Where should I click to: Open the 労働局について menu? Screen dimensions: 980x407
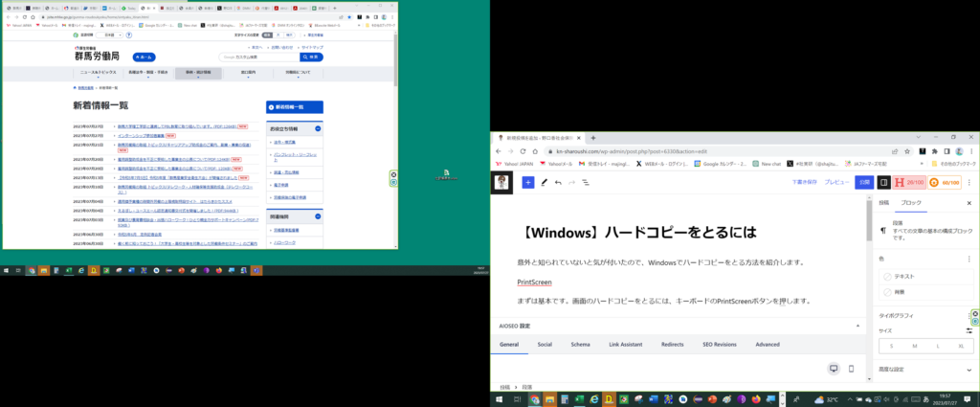click(x=299, y=74)
